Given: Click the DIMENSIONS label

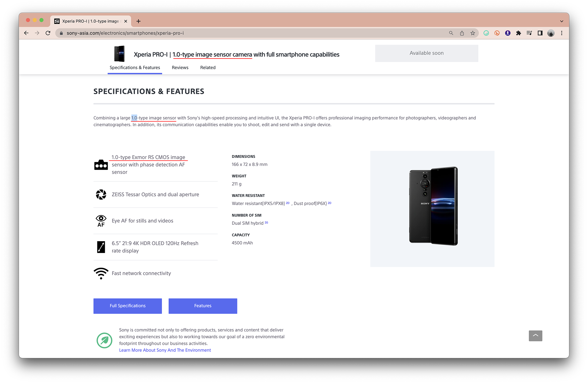Looking at the screenshot, I should coord(243,156).
